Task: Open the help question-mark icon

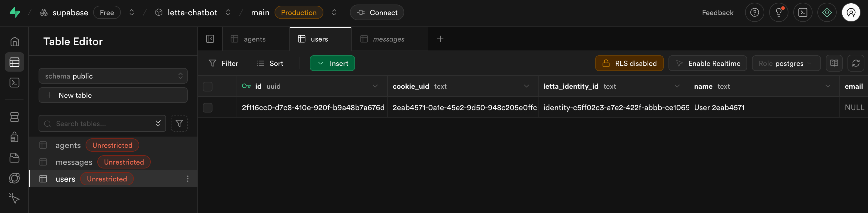Action: [754, 12]
